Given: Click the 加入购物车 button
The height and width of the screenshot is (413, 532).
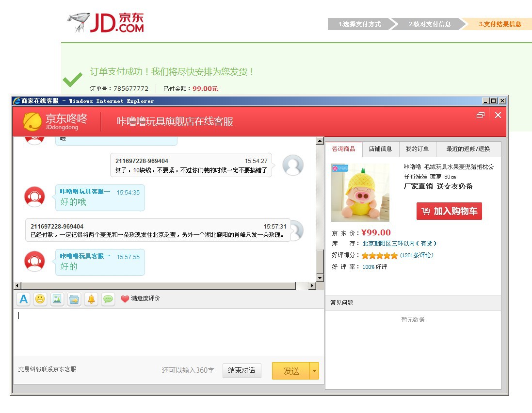Looking at the screenshot, I should coord(449,211).
